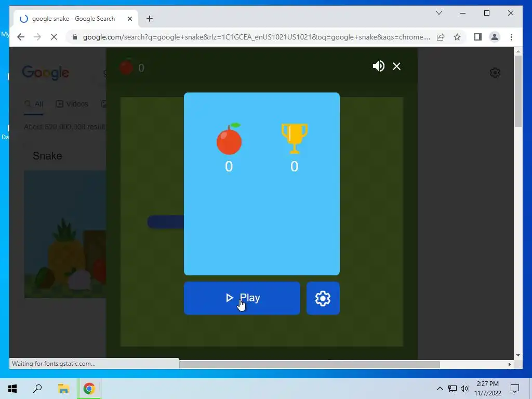Select the google snake - Google Search tab
The image size is (532, 399).
coord(76,19)
